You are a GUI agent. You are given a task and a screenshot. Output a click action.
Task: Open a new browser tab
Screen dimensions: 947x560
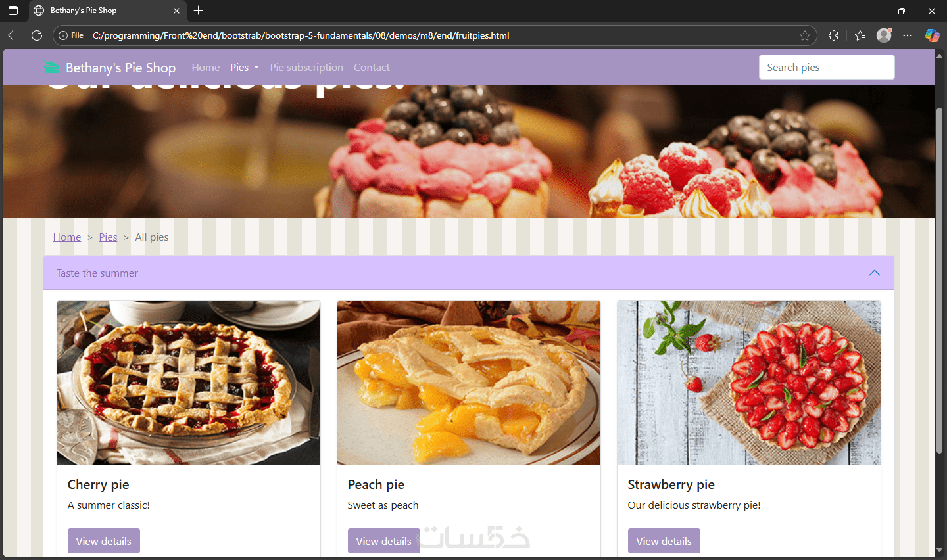(199, 11)
